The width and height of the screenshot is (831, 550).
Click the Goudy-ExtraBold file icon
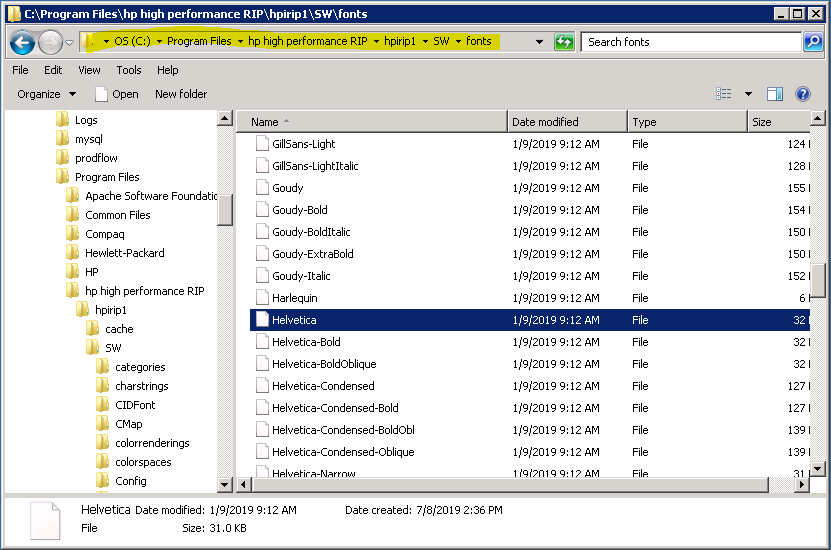(262, 254)
